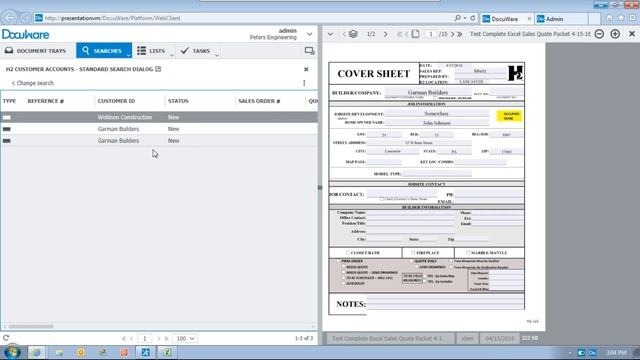
Task: Open the browser address search dropdown arrow
Action: [x=465, y=18]
